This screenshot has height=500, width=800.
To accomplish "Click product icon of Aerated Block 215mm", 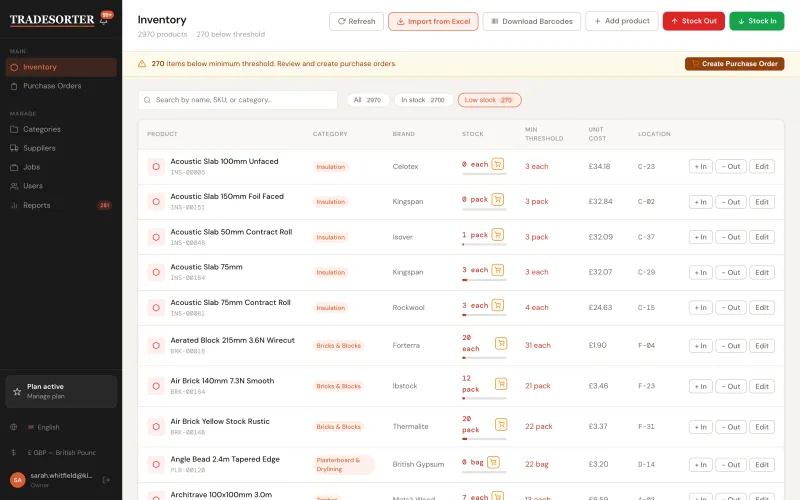I will (156, 345).
